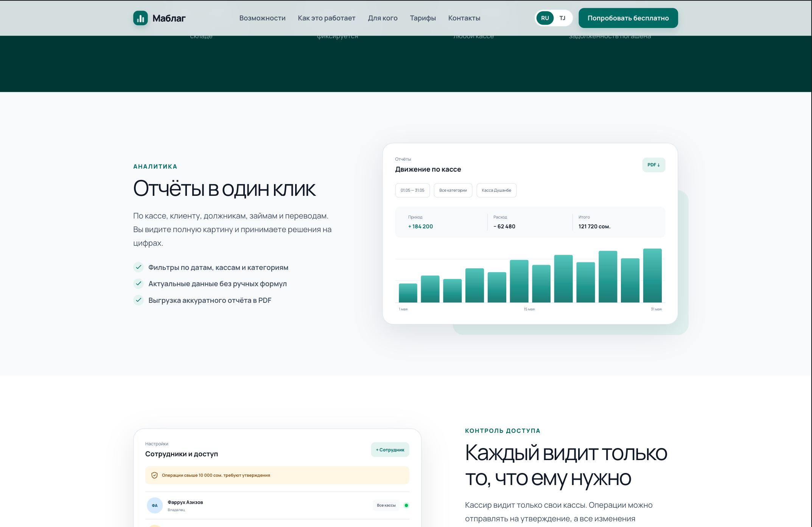Add employee with + Сотрудник button
The image size is (812, 527).
pos(390,450)
